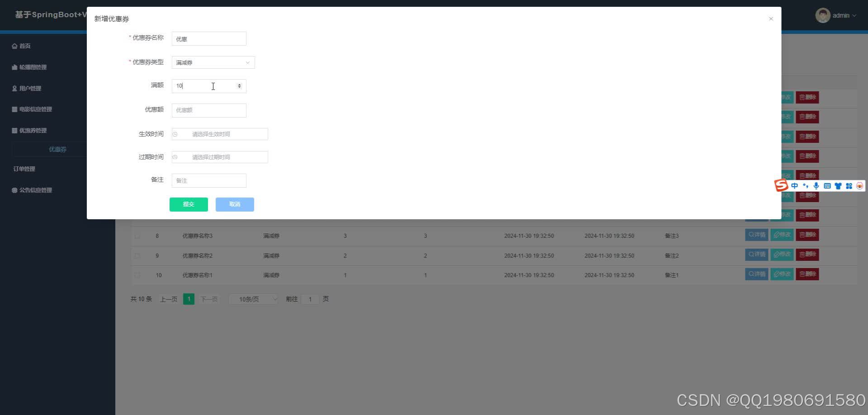
Task: Collapse 优惠券管理 sidebar group
Action: (x=29, y=131)
